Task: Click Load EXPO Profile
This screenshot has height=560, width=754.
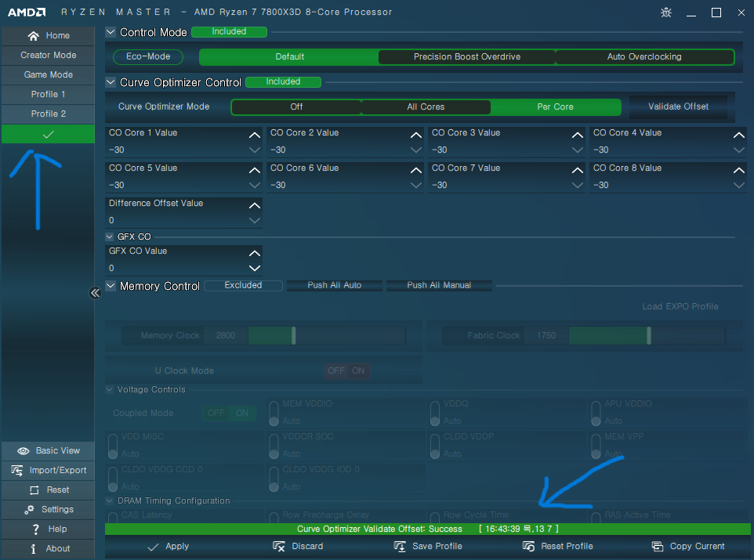Action: 680,307
